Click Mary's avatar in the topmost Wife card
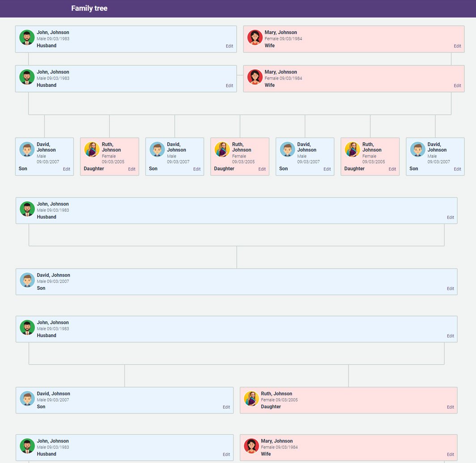The height and width of the screenshot is (463, 476). tap(255, 38)
